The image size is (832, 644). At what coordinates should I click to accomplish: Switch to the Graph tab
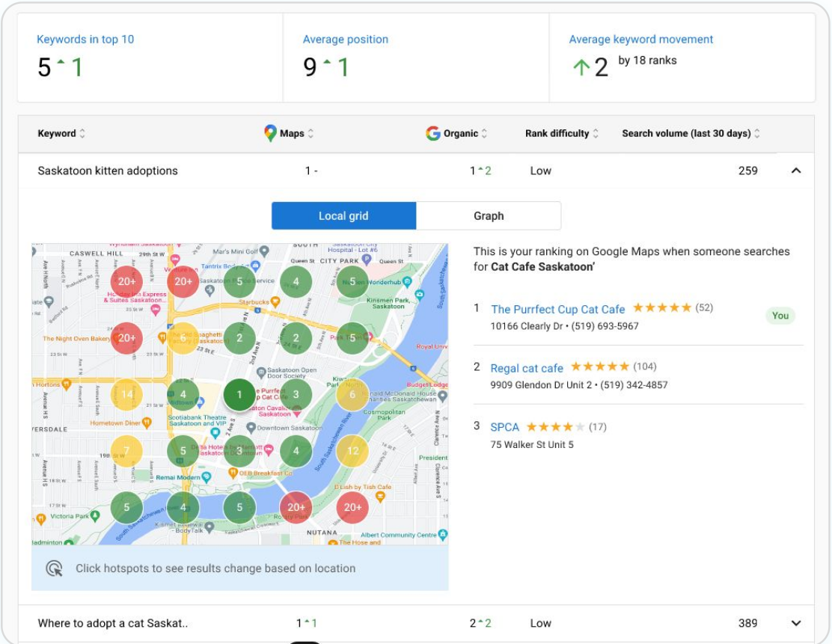pyautogui.click(x=489, y=216)
